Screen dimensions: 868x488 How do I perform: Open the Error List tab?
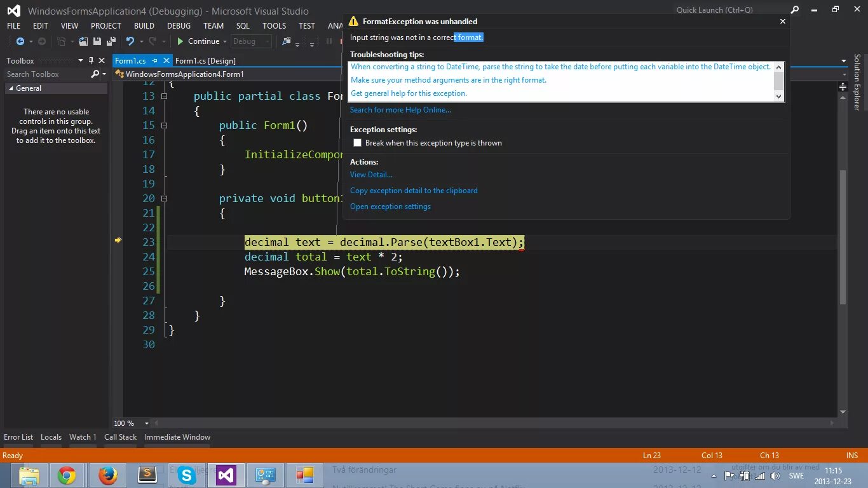18,437
